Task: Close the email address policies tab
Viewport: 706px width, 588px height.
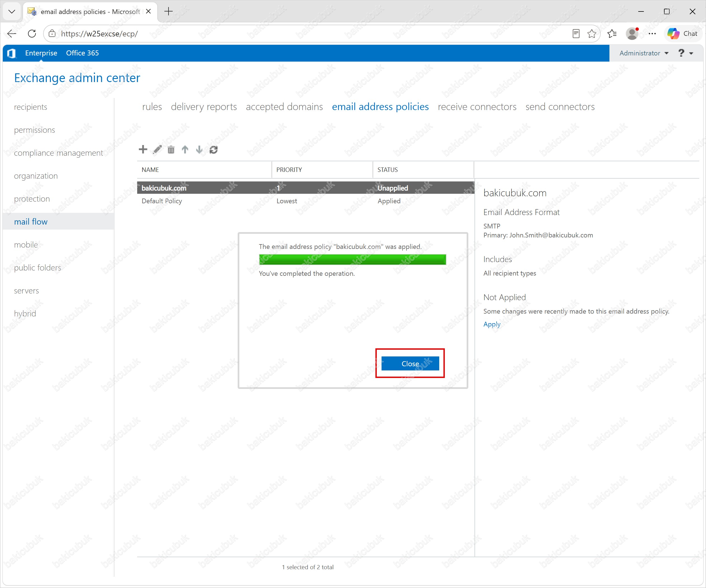Action: tap(148, 11)
